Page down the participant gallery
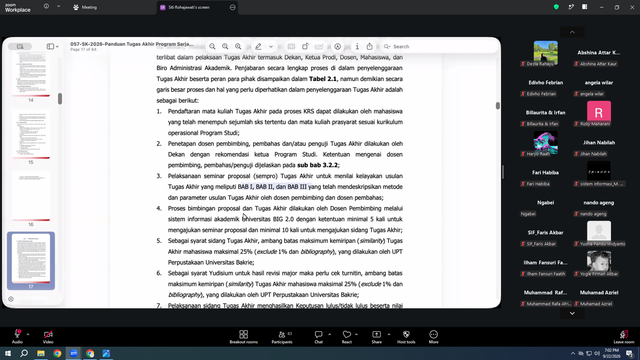 (572, 313)
